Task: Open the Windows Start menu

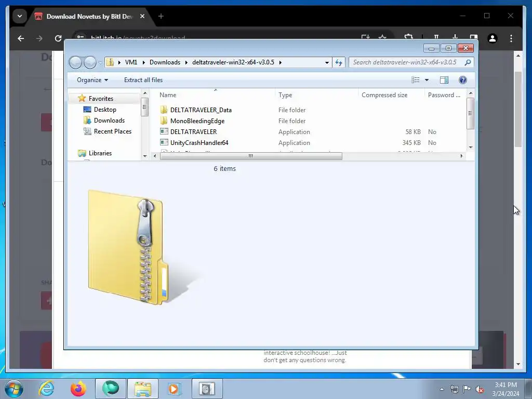Action: click(x=14, y=389)
